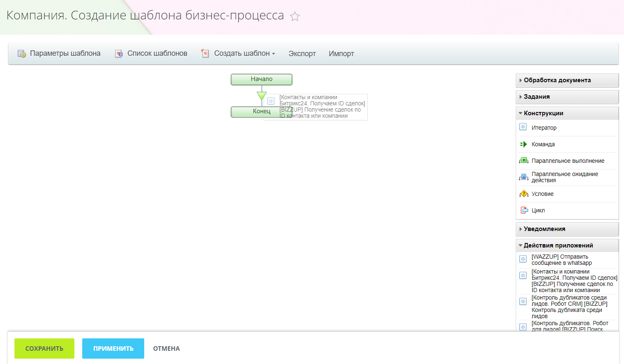Click Импорт in the toolbar
This screenshot has width=624, height=364.
pyautogui.click(x=341, y=54)
